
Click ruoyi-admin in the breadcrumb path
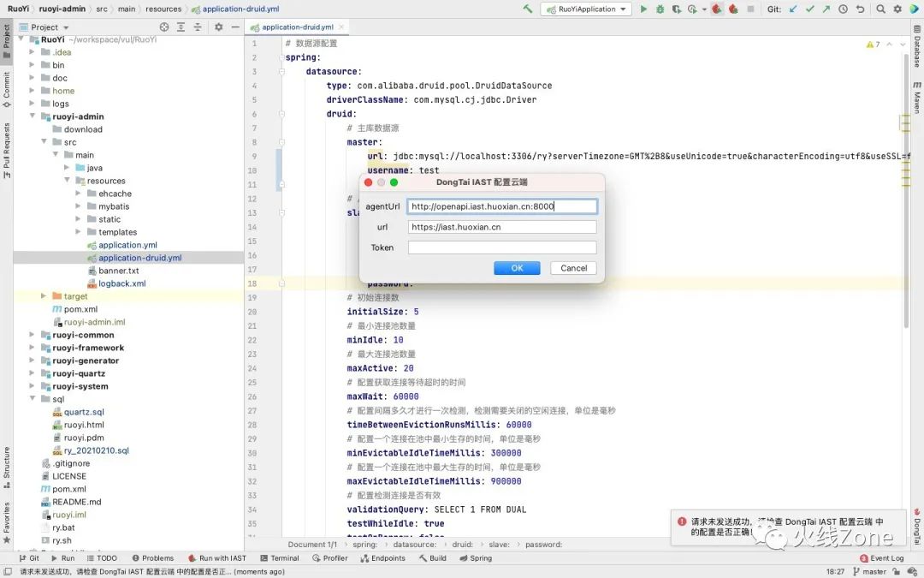tap(62, 9)
